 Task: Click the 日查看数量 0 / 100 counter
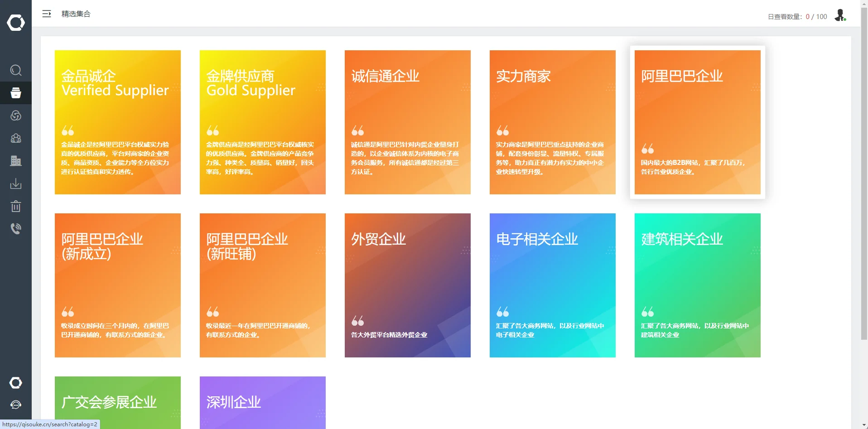(797, 17)
